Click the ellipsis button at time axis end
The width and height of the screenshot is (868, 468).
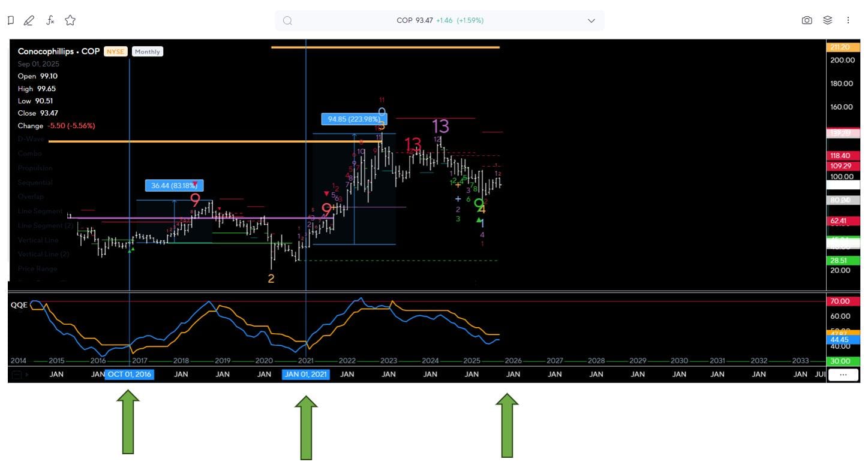coord(843,375)
